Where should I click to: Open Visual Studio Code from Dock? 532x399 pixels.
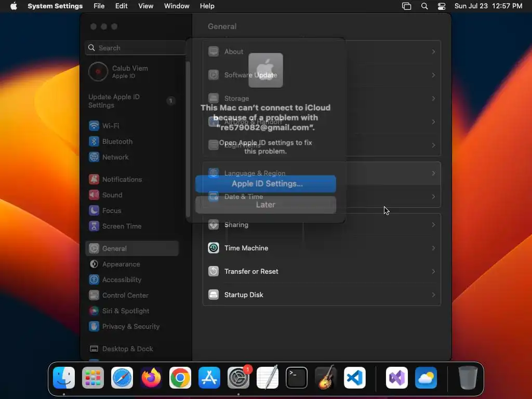pos(355,378)
